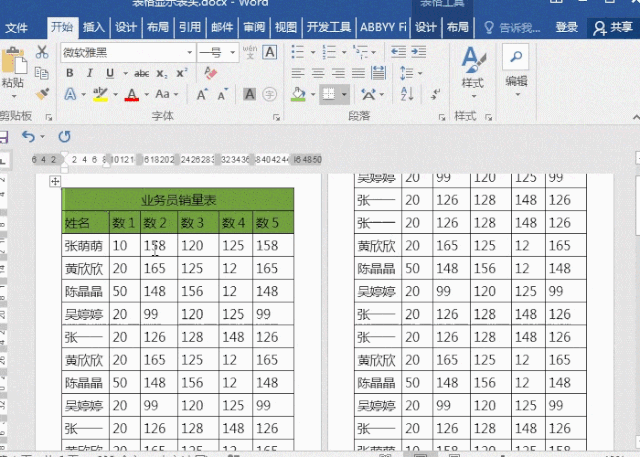Viewport: 640px width, 457px height.
Task: Switch to the 引用 tab
Action: click(x=190, y=27)
